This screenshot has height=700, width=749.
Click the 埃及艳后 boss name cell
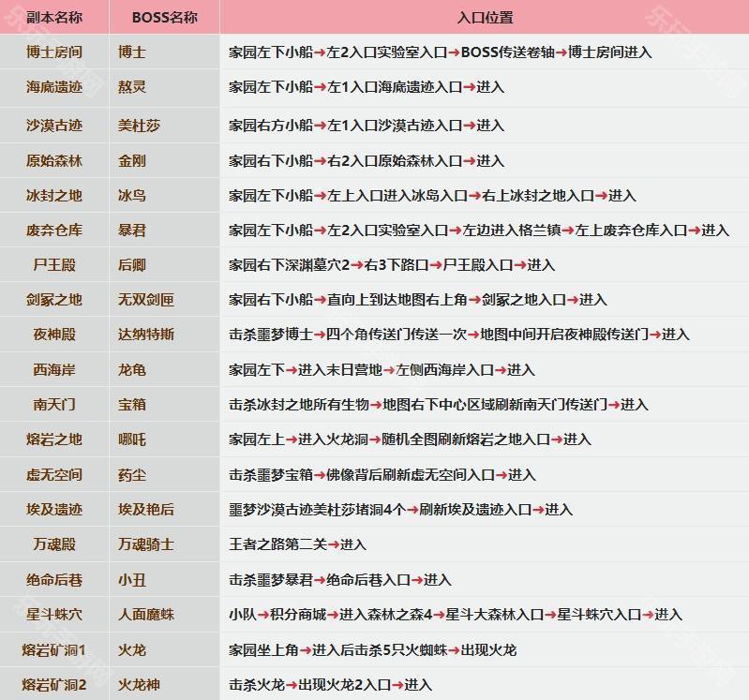(145, 510)
